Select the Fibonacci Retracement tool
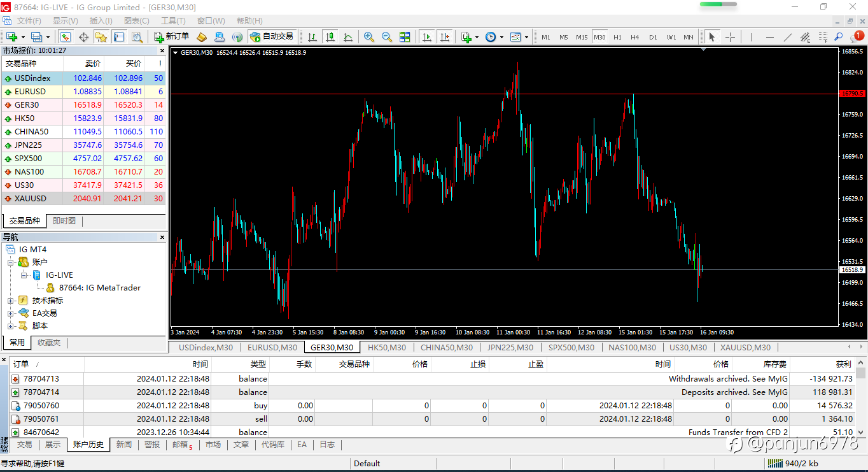This screenshot has width=868, height=472. [823, 37]
